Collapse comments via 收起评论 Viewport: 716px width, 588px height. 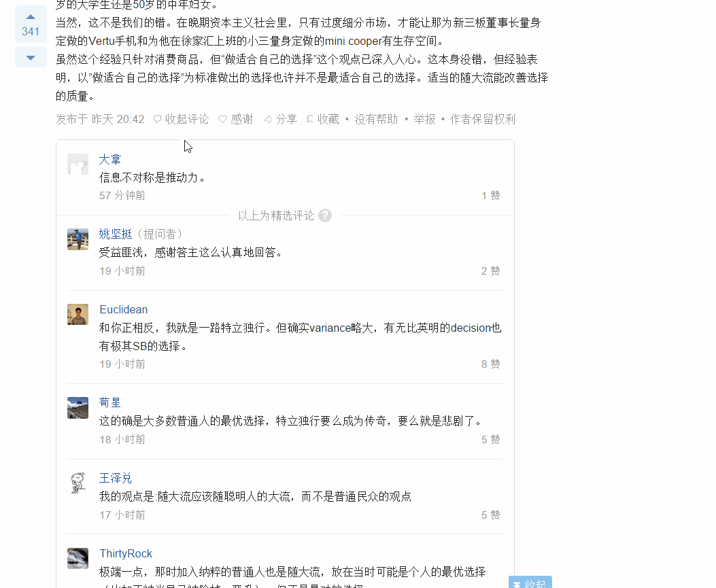[182, 119]
